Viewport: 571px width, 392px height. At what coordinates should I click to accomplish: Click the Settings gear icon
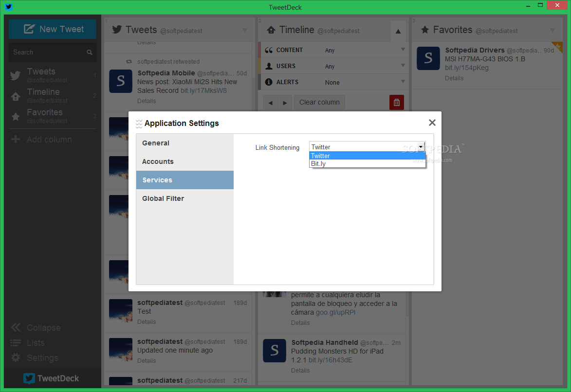[x=15, y=358]
